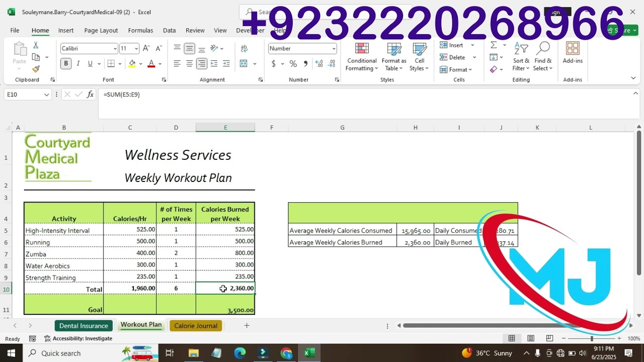
Task: Toggle Align Right
Action: point(202,64)
